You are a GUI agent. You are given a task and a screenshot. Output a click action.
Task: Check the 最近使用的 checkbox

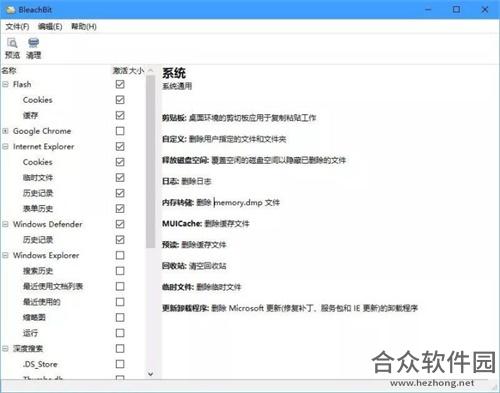120,302
